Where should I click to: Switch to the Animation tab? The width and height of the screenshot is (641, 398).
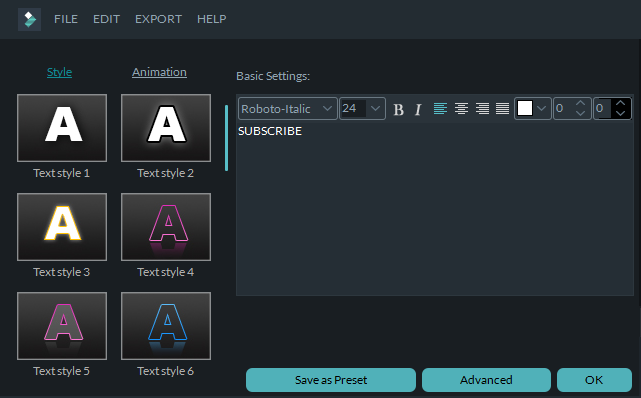[159, 72]
